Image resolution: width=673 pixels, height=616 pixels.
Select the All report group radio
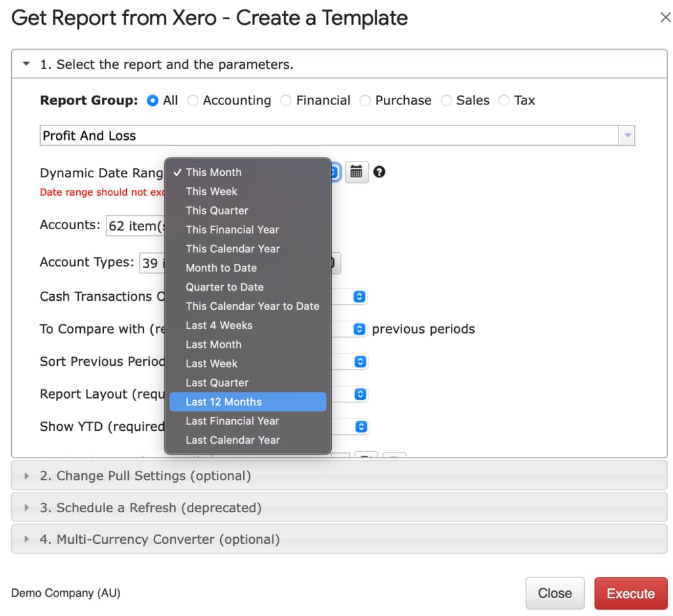(152, 100)
